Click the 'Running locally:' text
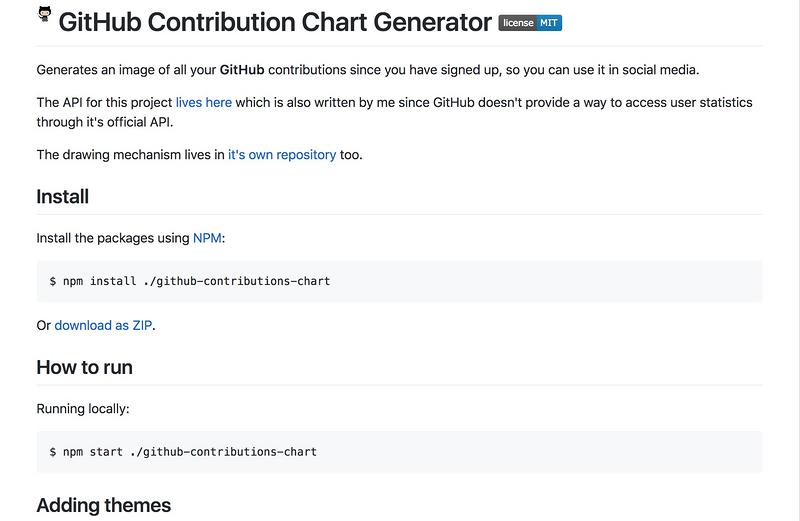The width and height of the screenshot is (800, 521). pos(83,409)
